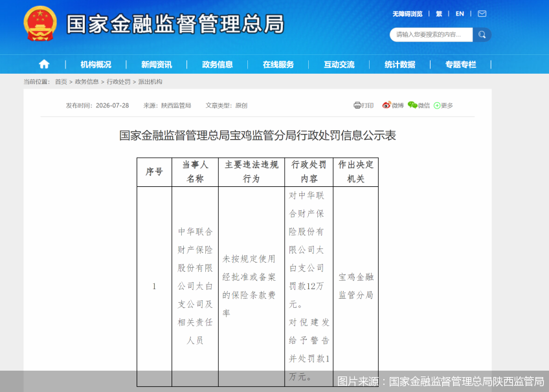Click table header 作出决定机关
Viewport: 549px width, 392px height.
point(355,171)
